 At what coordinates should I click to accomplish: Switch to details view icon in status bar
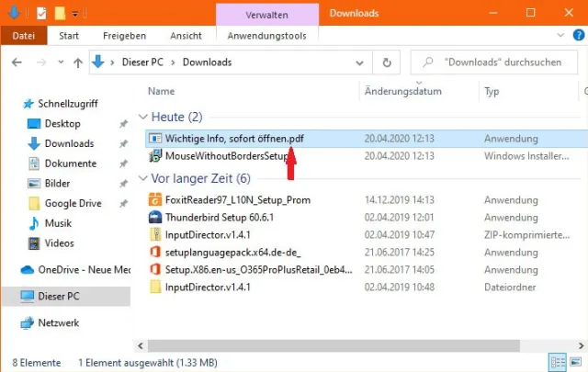(x=558, y=362)
